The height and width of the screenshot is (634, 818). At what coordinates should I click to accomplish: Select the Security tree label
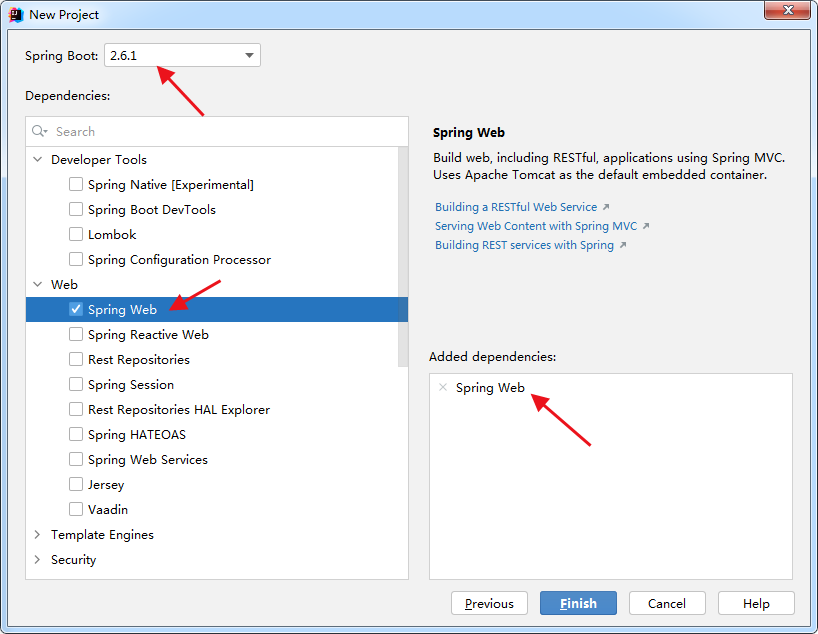(x=74, y=560)
